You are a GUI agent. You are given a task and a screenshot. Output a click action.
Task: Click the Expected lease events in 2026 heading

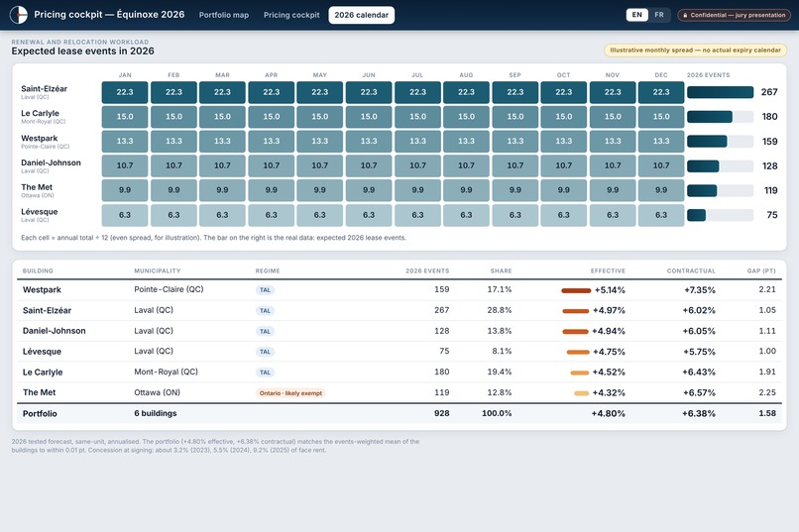tap(82, 51)
